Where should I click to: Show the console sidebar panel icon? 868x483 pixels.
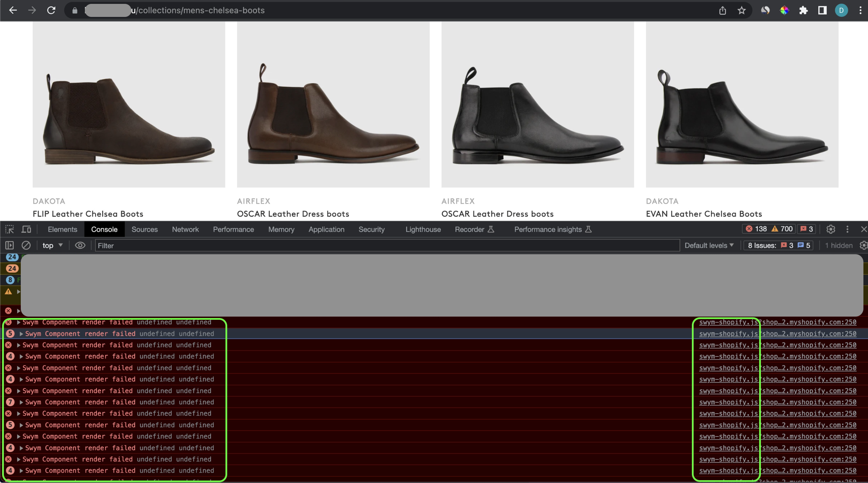(x=10, y=245)
